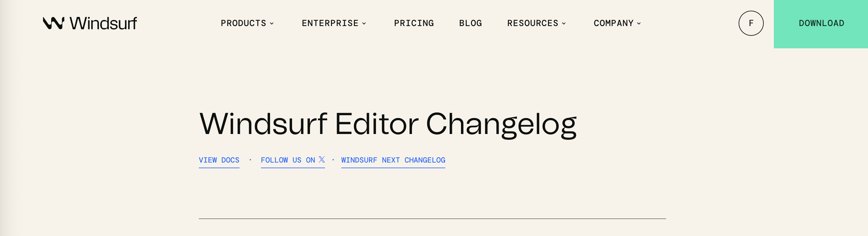Expand the Enterprise dropdown chevron

[x=364, y=24]
